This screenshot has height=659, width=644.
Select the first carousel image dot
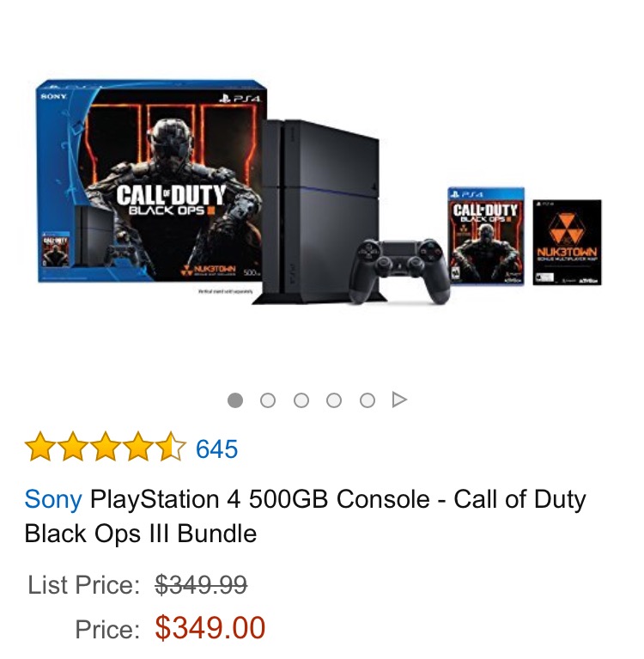234,400
